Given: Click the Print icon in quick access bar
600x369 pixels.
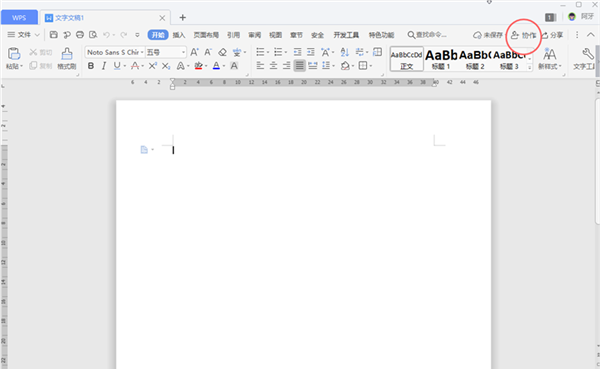Looking at the screenshot, I should (x=80, y=35).
